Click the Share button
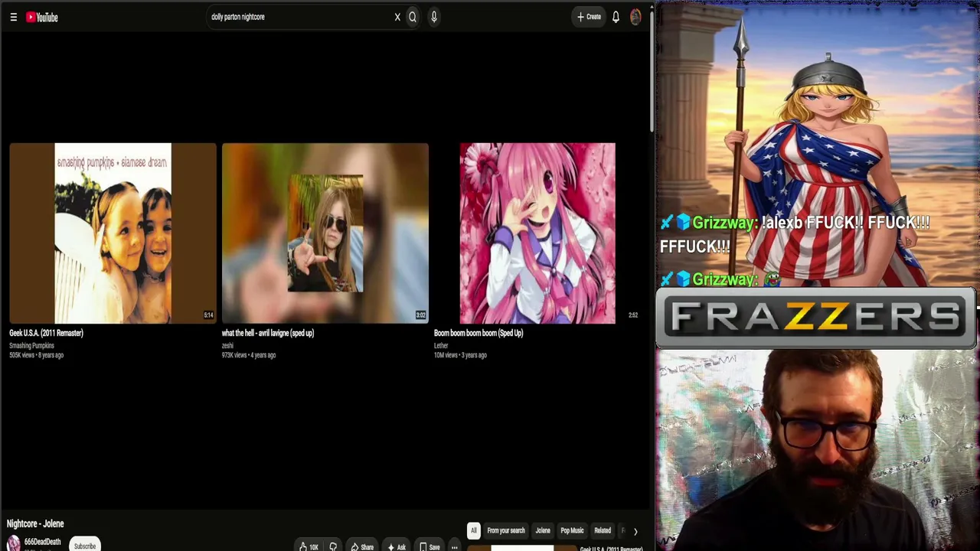This screenshot has width=980, height=551. pos(361,546)
